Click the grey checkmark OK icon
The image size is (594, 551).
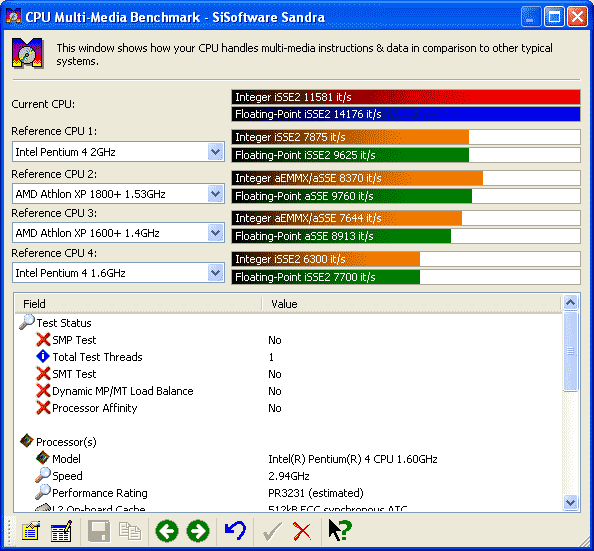[273, 531]
